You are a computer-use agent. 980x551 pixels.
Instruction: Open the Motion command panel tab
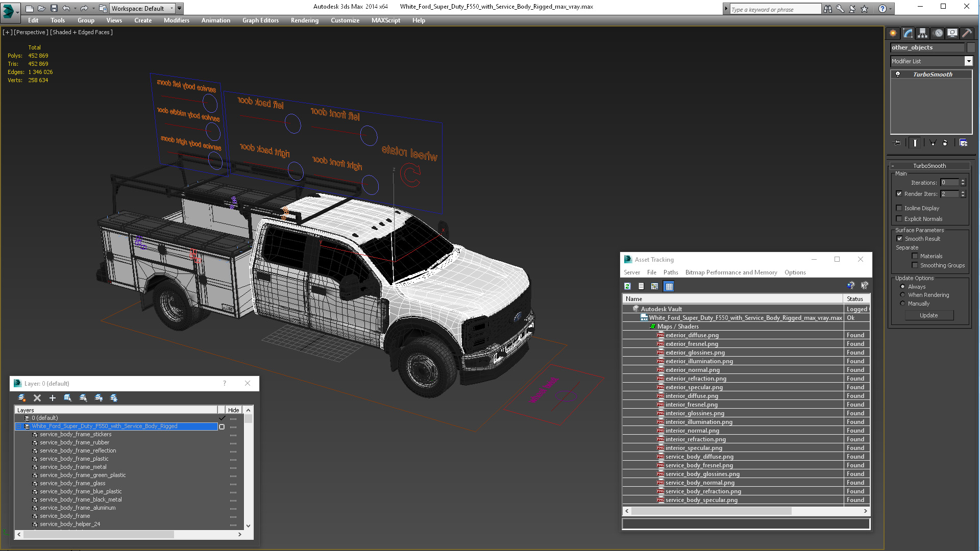point(938,33)
